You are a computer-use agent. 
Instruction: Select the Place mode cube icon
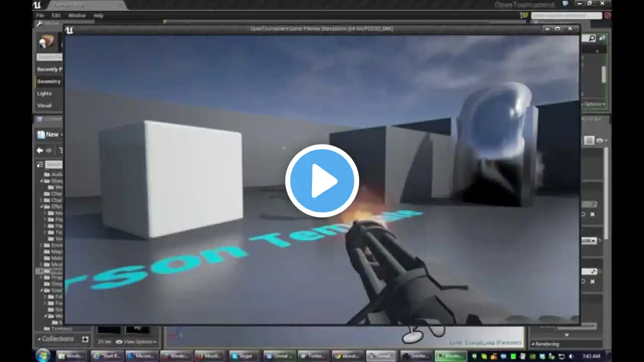pos(47,42)
